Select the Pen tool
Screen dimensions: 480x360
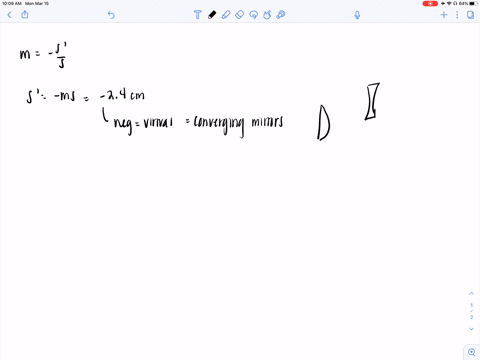212,15
